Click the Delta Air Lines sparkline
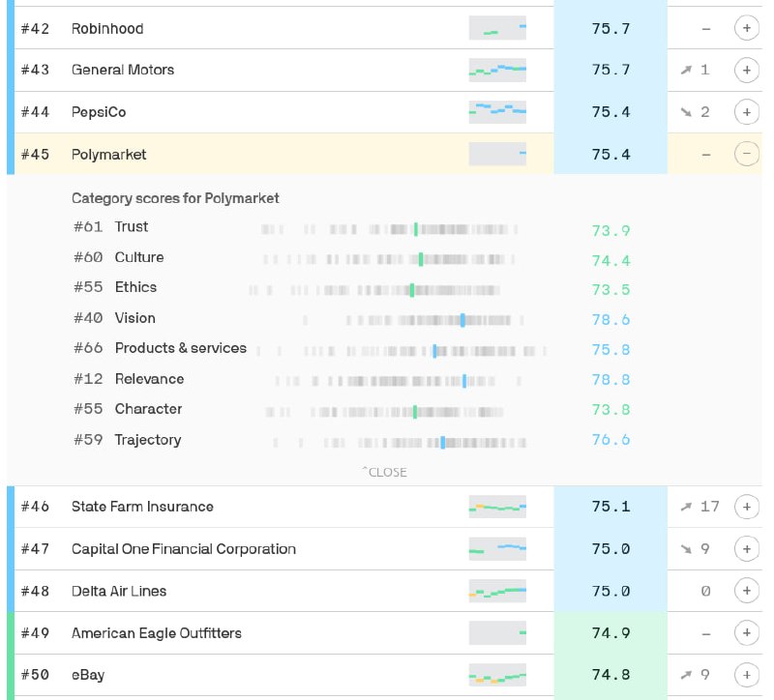The width and height of the screenshot is (774, 700). click(497, 591)
